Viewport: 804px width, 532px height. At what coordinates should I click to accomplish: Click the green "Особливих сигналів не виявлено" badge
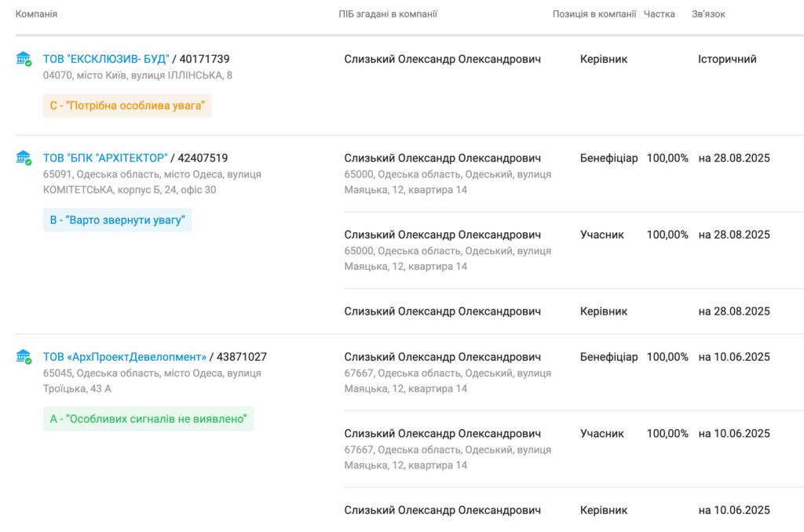[148, 419]
